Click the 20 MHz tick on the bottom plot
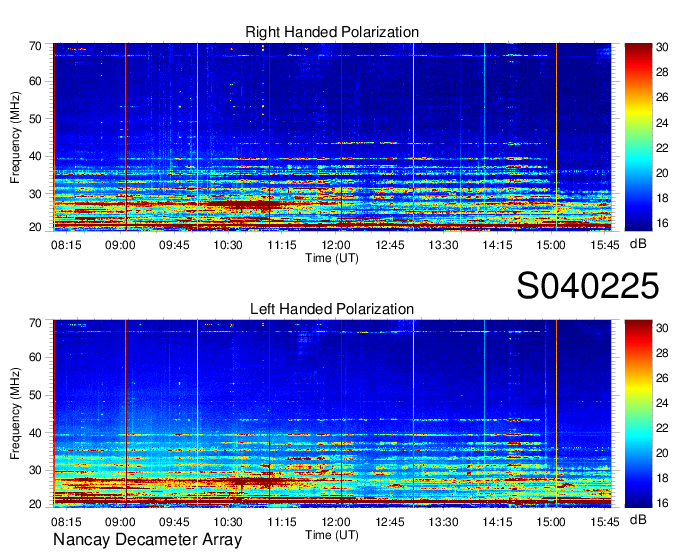Screen dimensions: 680x552 pos(35,504)
